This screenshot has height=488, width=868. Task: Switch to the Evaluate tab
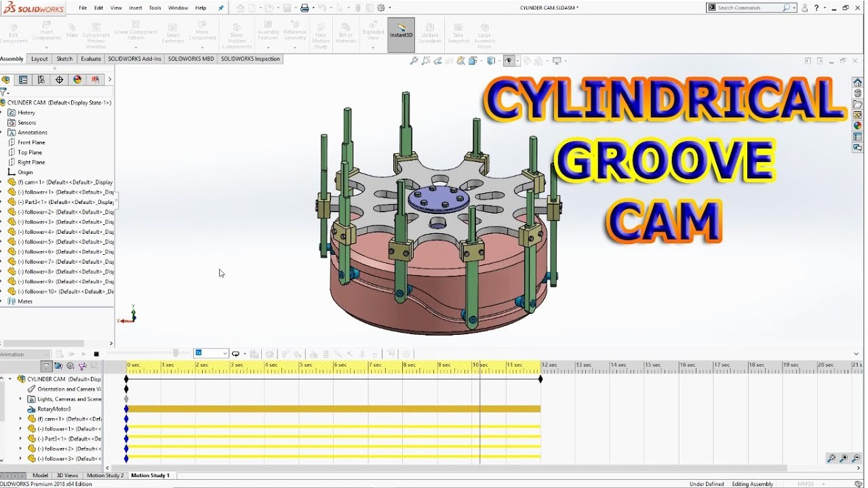pyautogui.click(x=91, y=59)
